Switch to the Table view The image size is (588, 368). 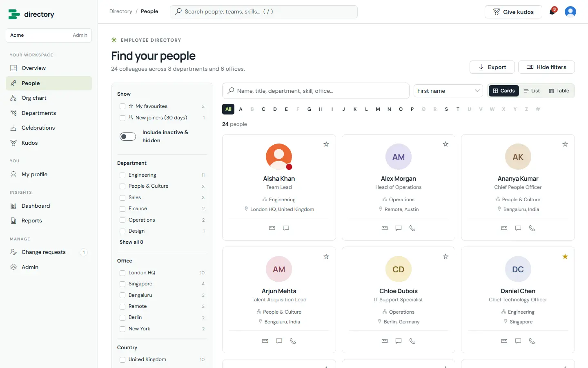pos(559,91)
